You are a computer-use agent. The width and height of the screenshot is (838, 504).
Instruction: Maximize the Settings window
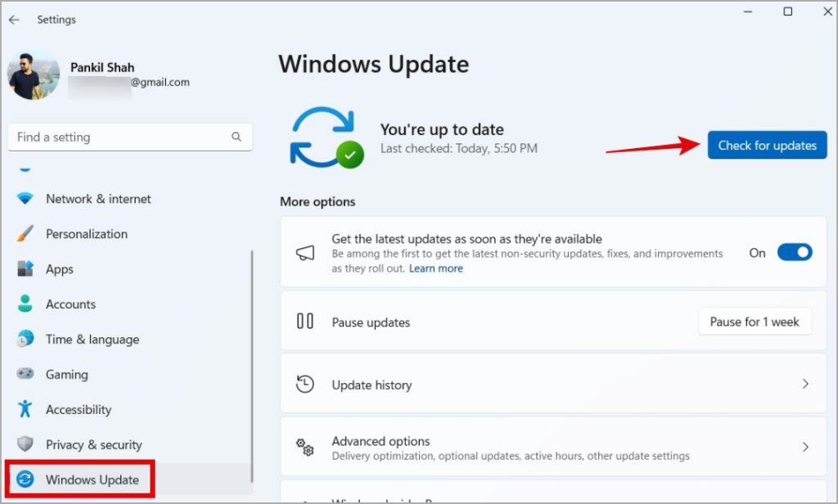[788, 11]
